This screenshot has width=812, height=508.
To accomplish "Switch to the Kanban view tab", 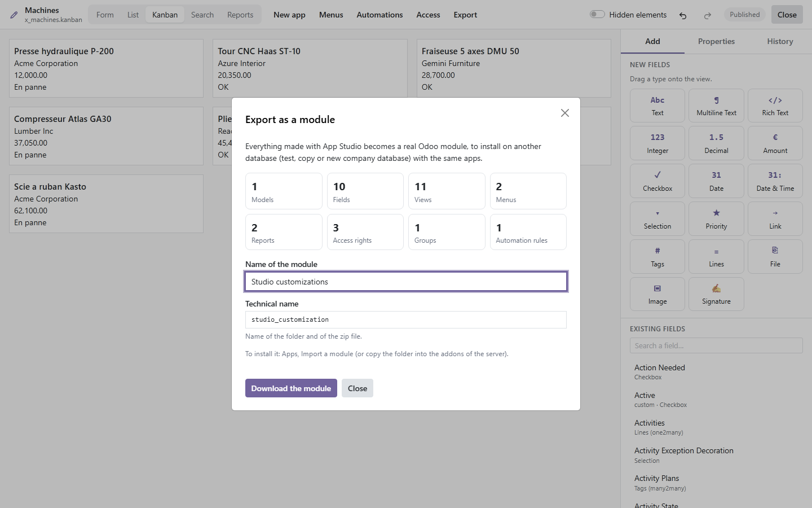I will click(165, 15).
